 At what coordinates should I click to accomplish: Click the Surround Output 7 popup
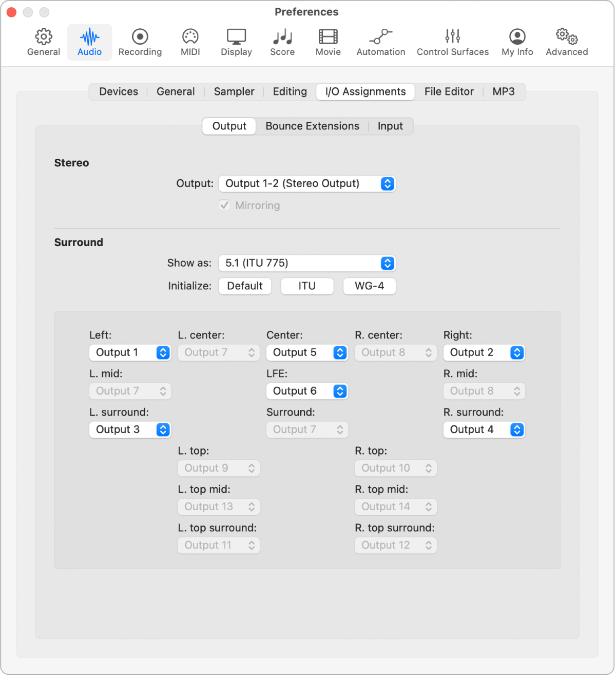[307, 429]
